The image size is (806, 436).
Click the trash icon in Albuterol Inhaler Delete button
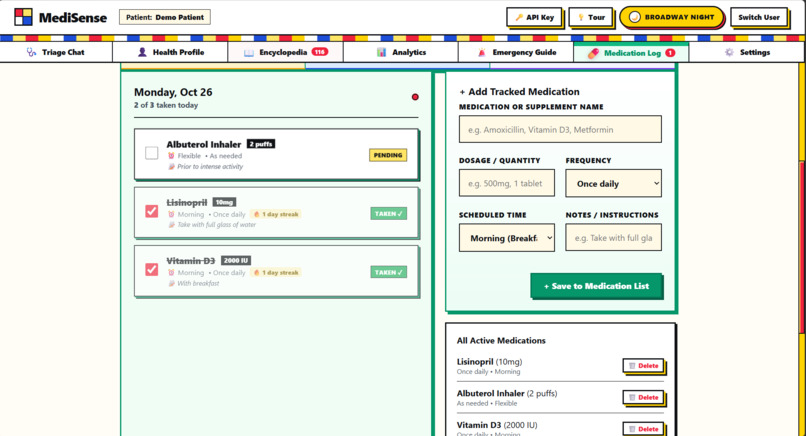pyautogui.click(x=632, y=397)
